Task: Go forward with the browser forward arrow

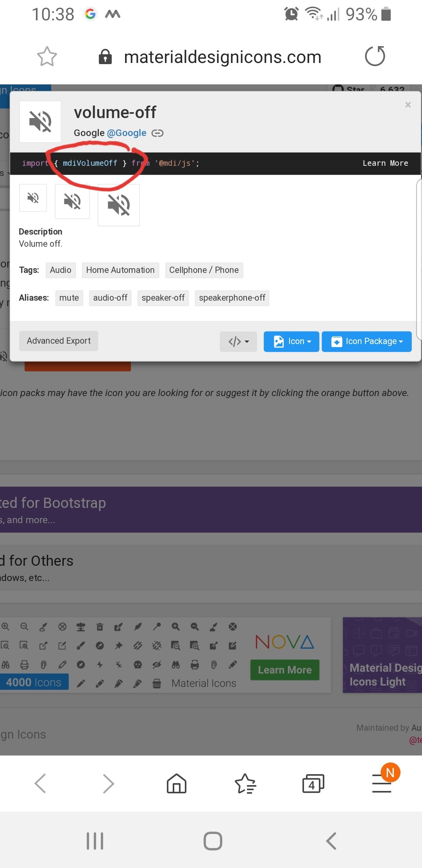Action: click(108, 784)
